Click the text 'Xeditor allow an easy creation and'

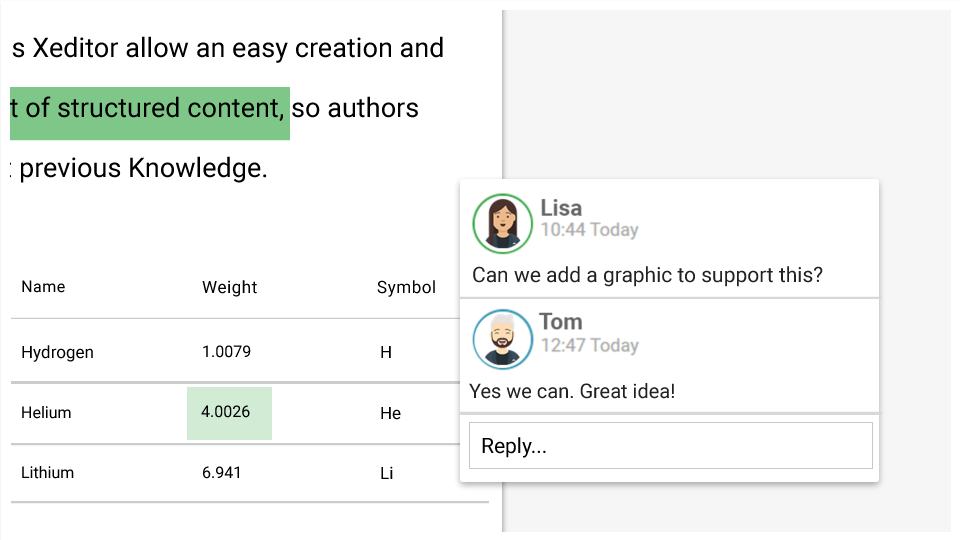[x=238, y=48]
